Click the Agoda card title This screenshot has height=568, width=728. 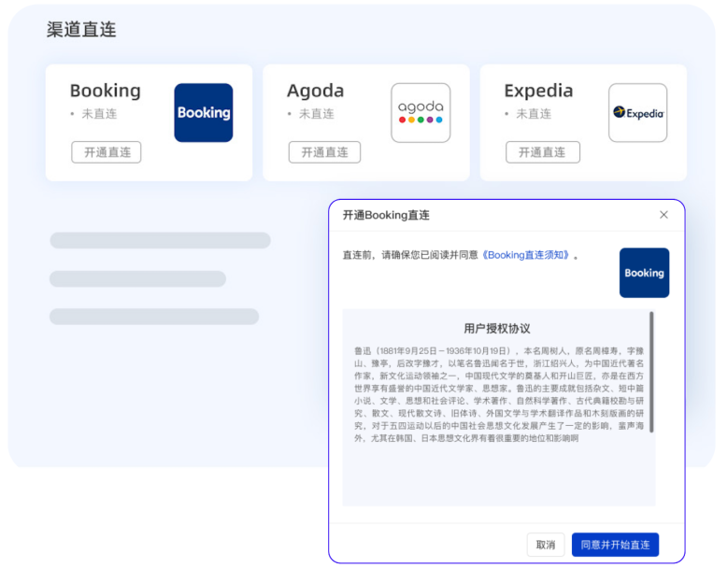click(x=316, y=91)
